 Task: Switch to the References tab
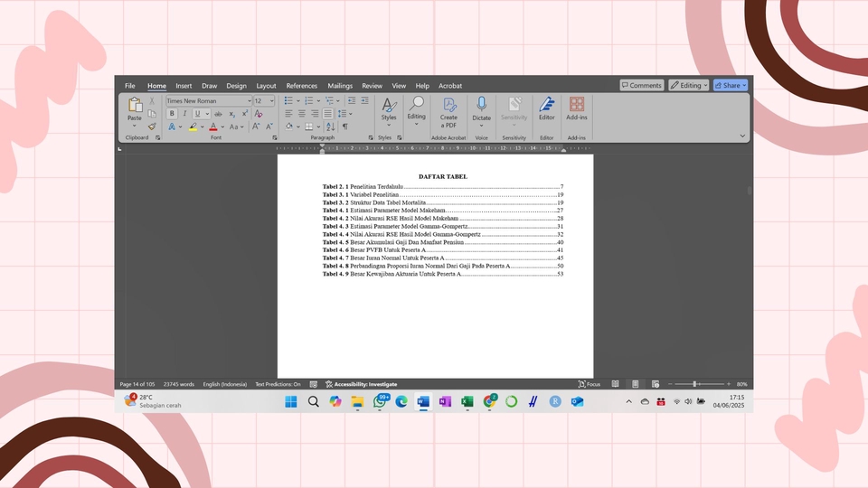[302, 86]
